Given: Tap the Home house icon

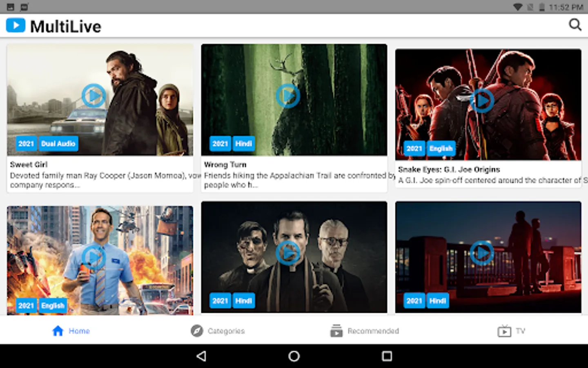Looking at the screenshot, I should click(58, 331).
